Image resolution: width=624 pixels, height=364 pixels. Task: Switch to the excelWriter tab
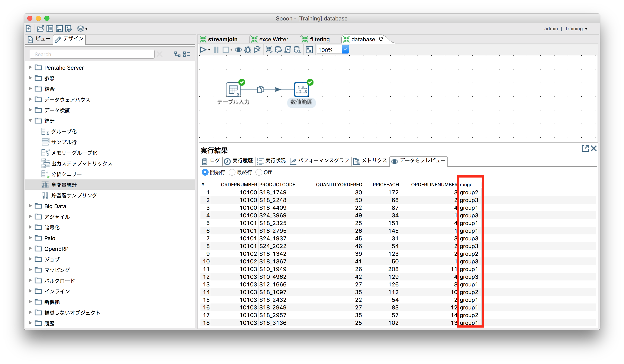point(273,39)
